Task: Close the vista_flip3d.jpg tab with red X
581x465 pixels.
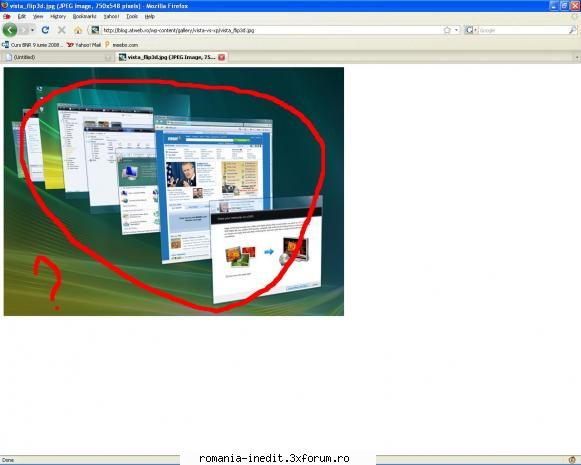Action: tap(222, 57)
